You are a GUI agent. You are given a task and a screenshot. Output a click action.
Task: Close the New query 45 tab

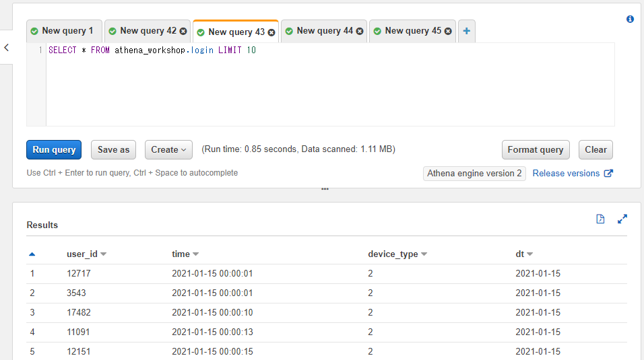(448, 31)
